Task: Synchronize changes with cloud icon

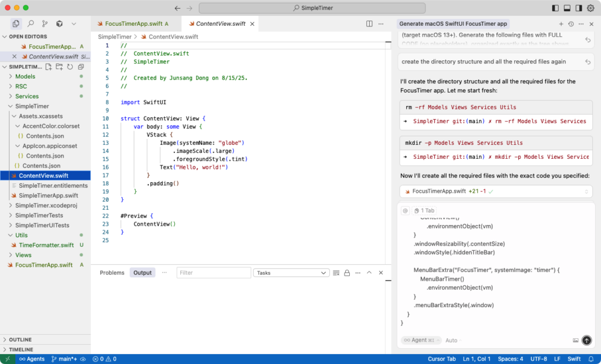Action: [83, 359]
